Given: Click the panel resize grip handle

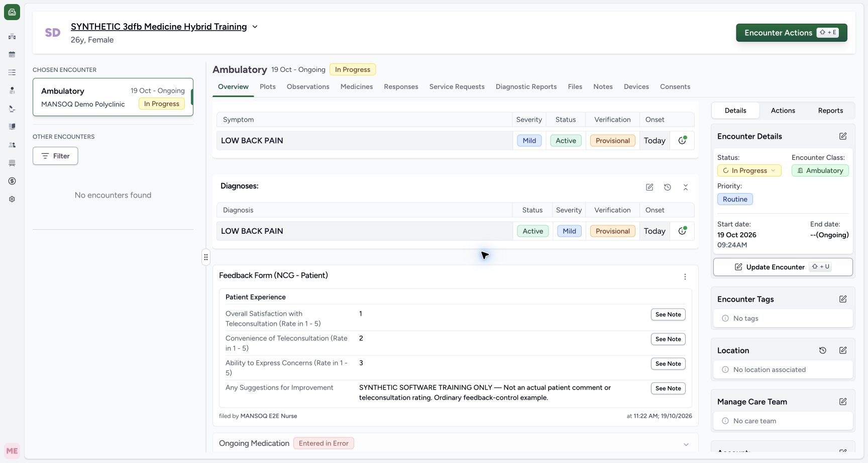Looking at the screenshot, I should point(206,257).
